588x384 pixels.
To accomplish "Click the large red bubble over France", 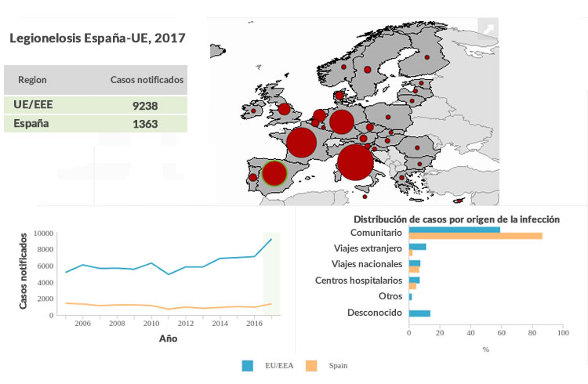I will [x=302, y=143].
